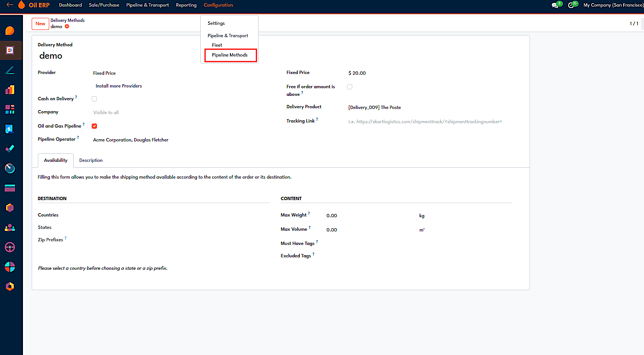Click the back arrow beside the Oil ERP logo
Screen dimensions: 644x355
click(10, 5)
